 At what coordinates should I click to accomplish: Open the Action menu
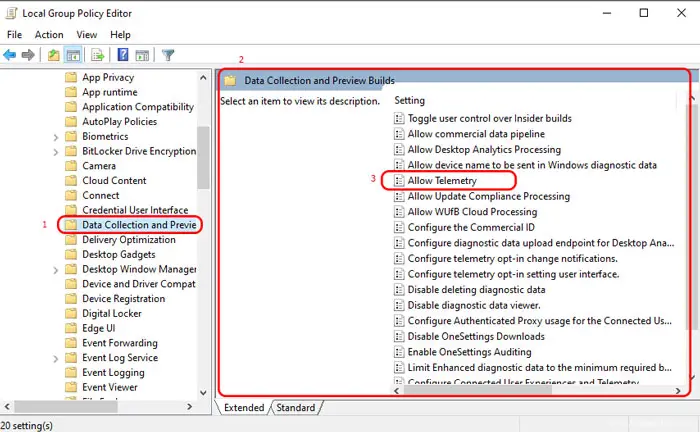49,35
